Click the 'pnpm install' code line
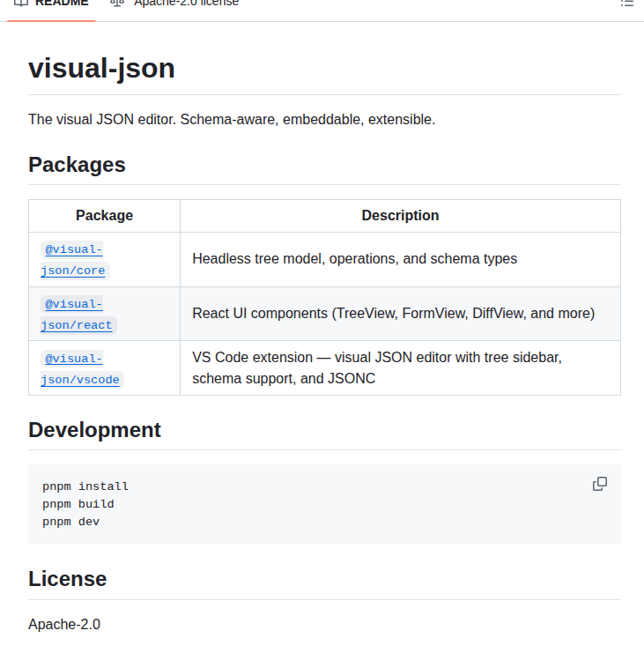 (x=85, y=486)
